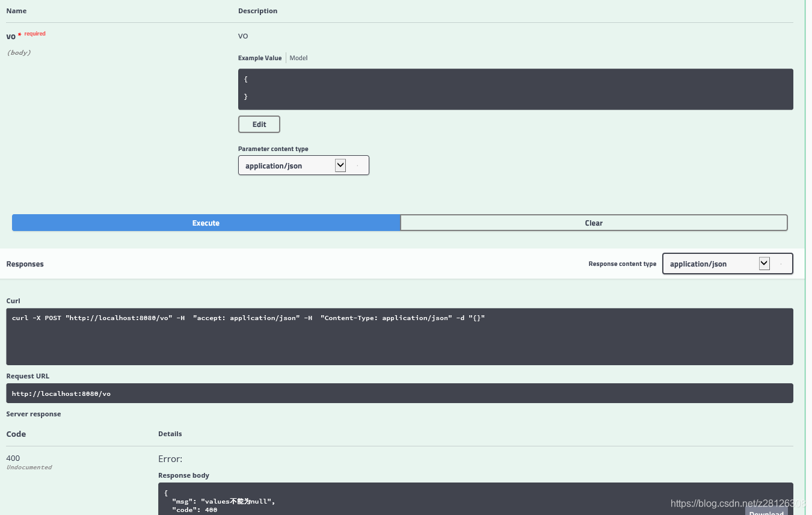
Task: Click the Response body heading
Action: 183,475
